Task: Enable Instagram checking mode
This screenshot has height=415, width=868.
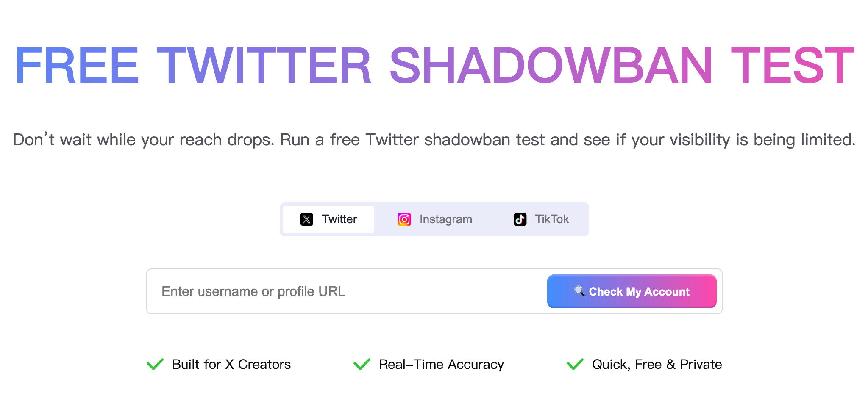Action: [x=434, y=219]
